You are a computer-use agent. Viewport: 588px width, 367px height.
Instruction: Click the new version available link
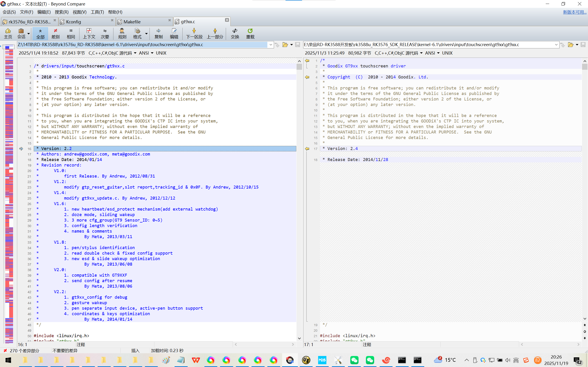coord(574,12)
